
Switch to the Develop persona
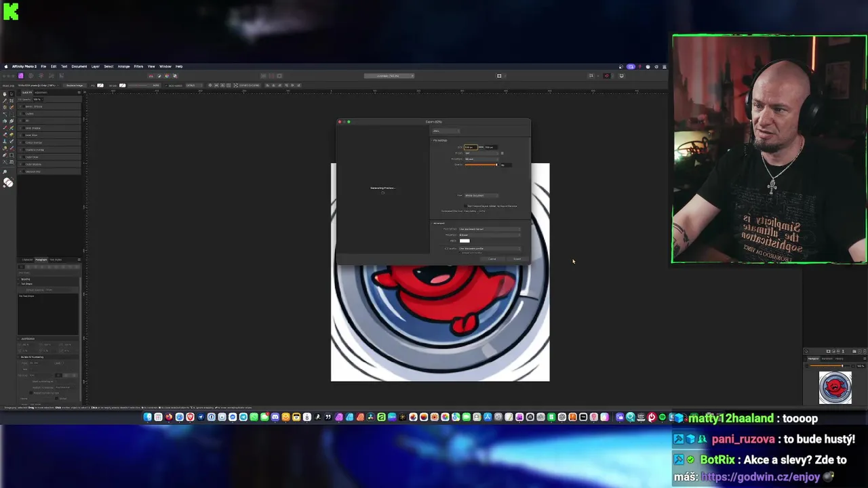(41, 76)
